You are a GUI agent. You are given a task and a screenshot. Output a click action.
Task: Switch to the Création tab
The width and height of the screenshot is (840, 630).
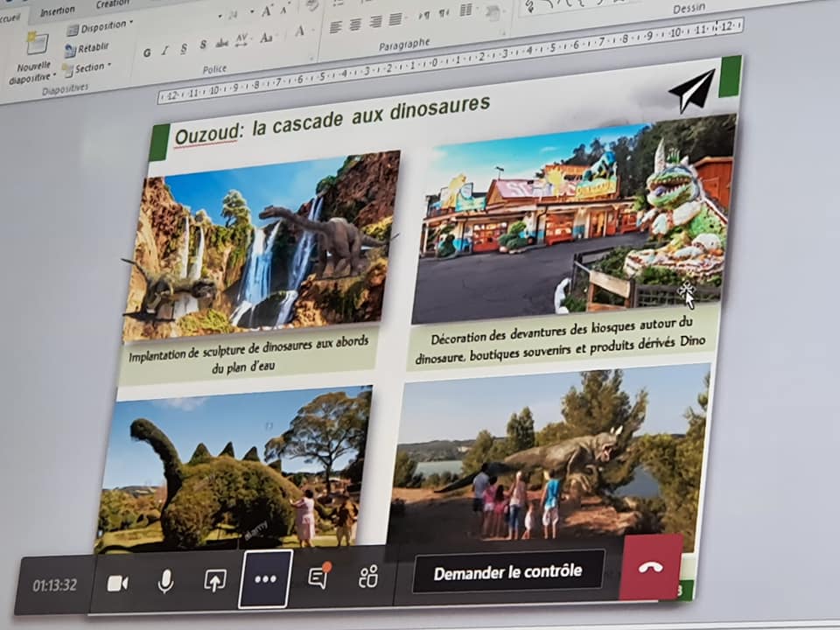point(112,4)
